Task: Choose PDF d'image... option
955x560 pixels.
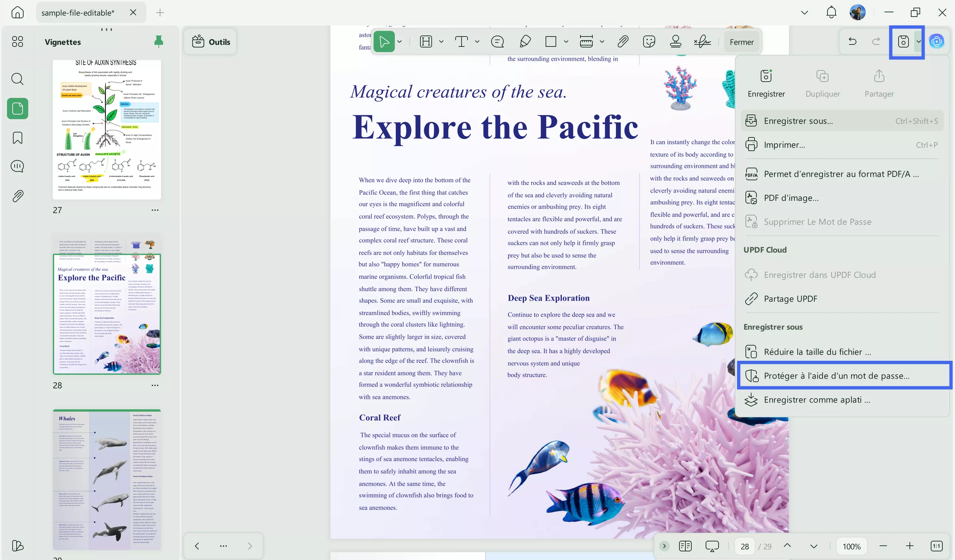Action: tap(842, 198)
